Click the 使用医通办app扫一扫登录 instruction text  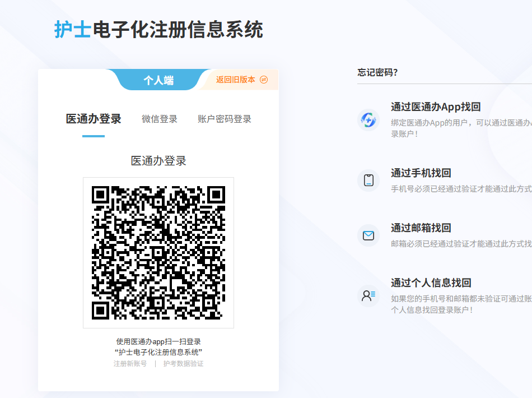[158, 341]
